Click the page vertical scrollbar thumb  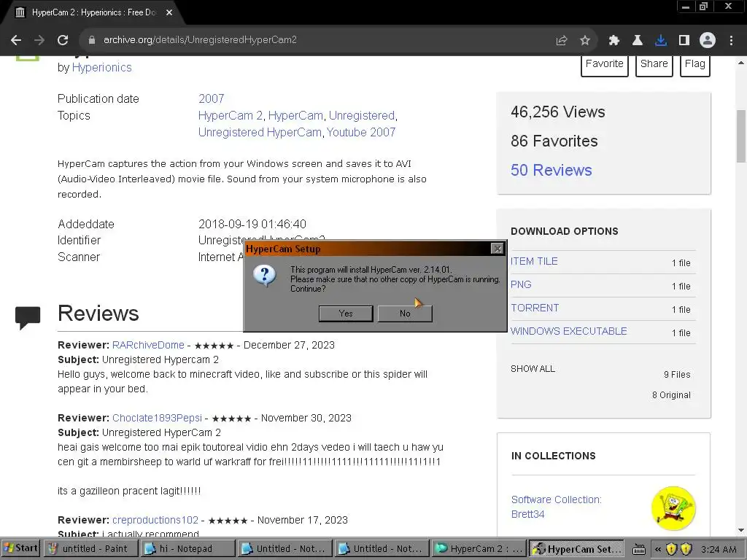point(741,136)
